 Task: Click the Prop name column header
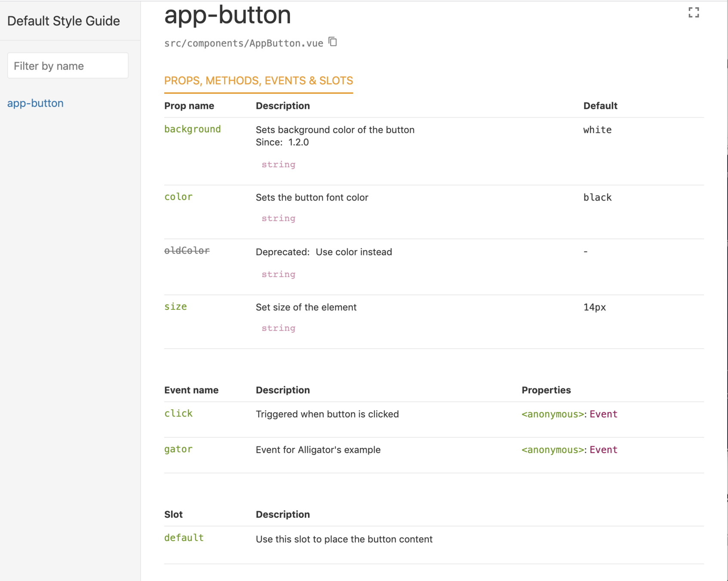tap(189, 106)
